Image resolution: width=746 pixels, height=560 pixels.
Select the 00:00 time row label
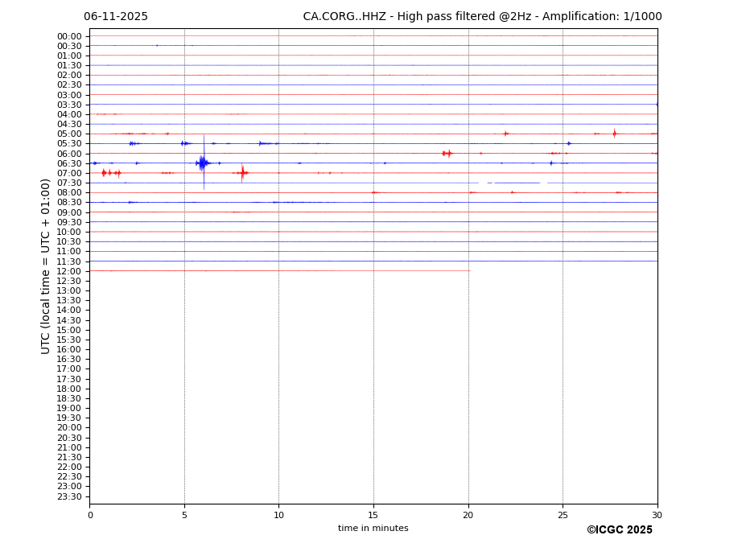point(69,36)
